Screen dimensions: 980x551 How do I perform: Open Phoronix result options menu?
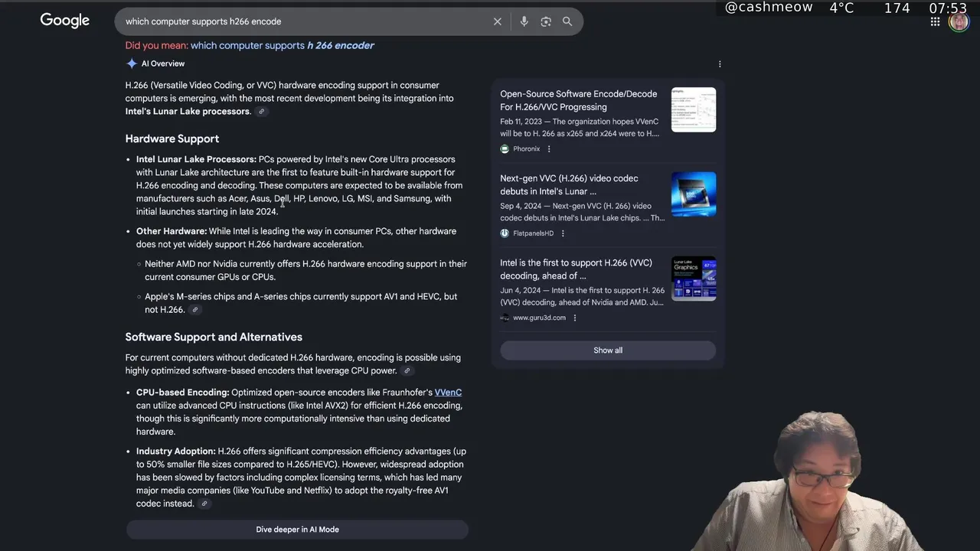549,149
